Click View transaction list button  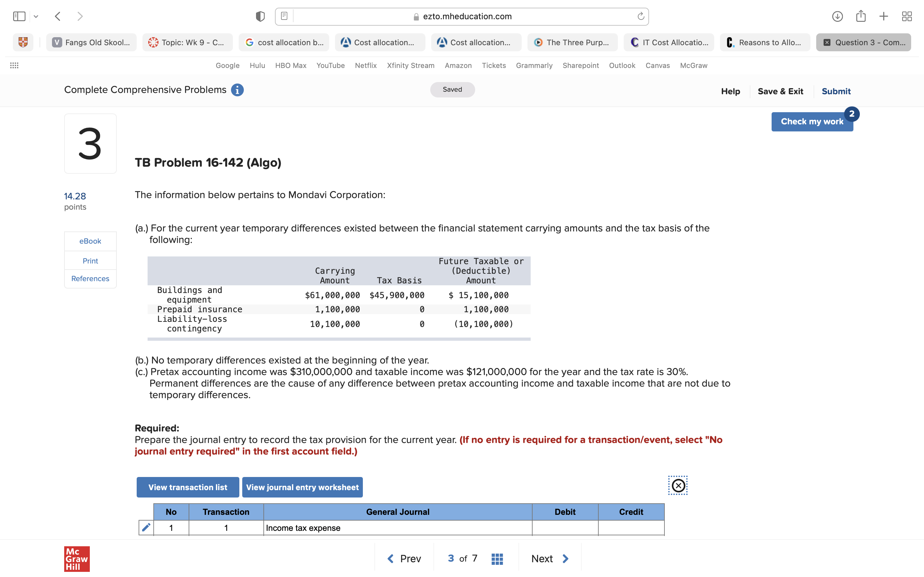[187, 487]
